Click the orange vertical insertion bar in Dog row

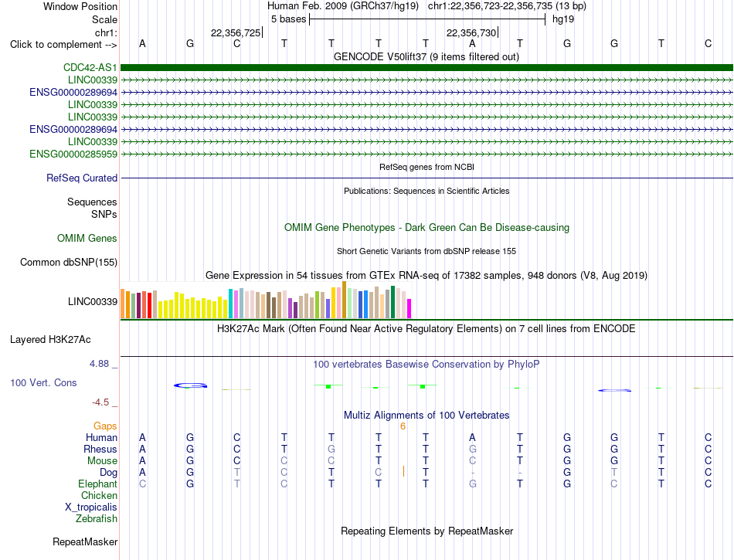point(403,471)
